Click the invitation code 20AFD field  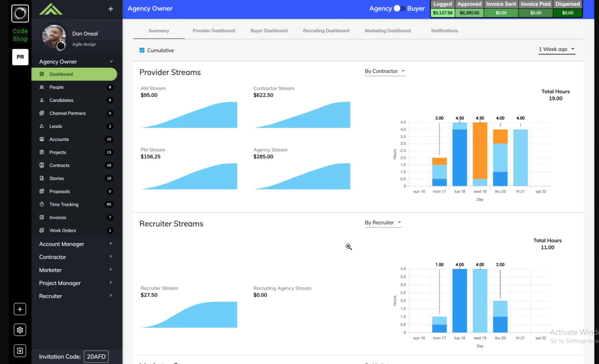pos(96,356)
